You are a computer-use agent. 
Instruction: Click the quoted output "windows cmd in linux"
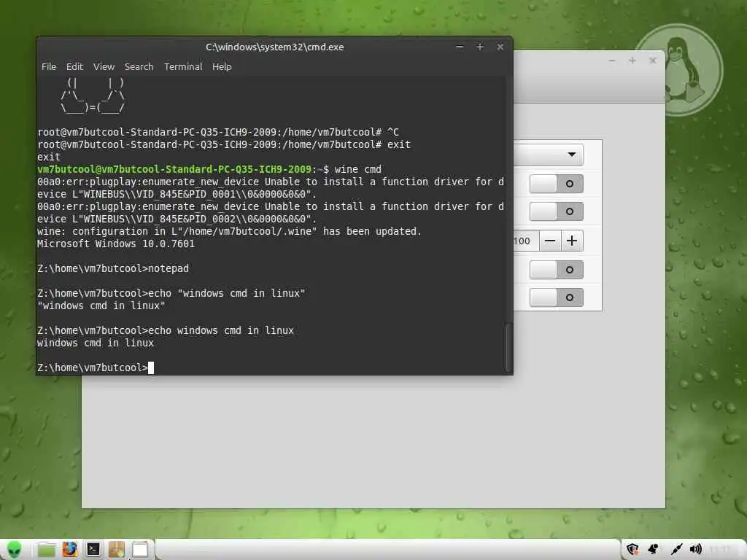tap(101, 306)
